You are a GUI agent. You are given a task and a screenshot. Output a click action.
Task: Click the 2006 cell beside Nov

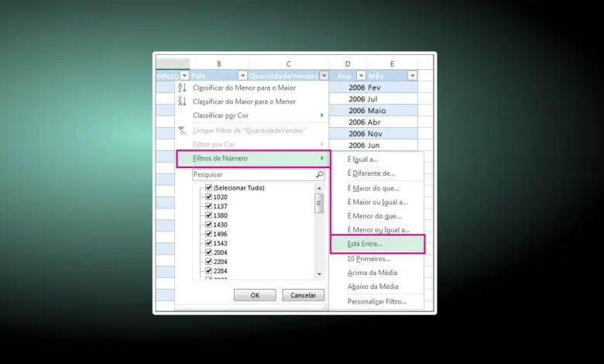tap(348, 134)
